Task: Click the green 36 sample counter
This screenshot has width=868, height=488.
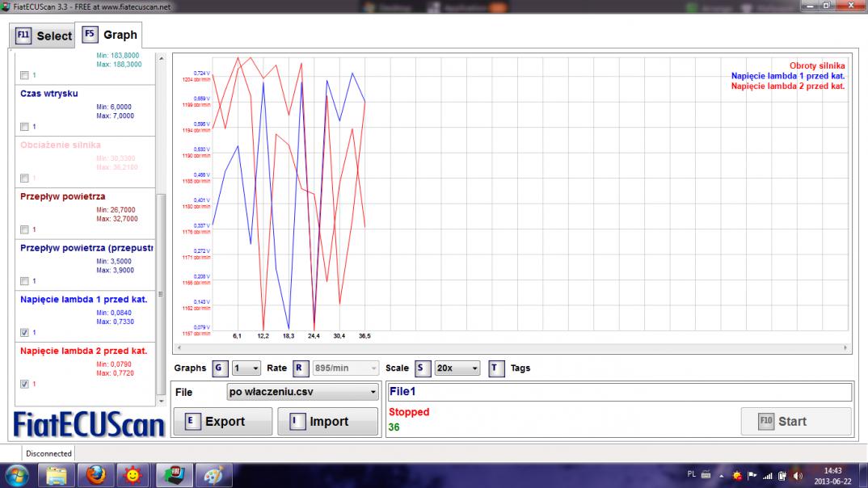Action: coord(394,427)
